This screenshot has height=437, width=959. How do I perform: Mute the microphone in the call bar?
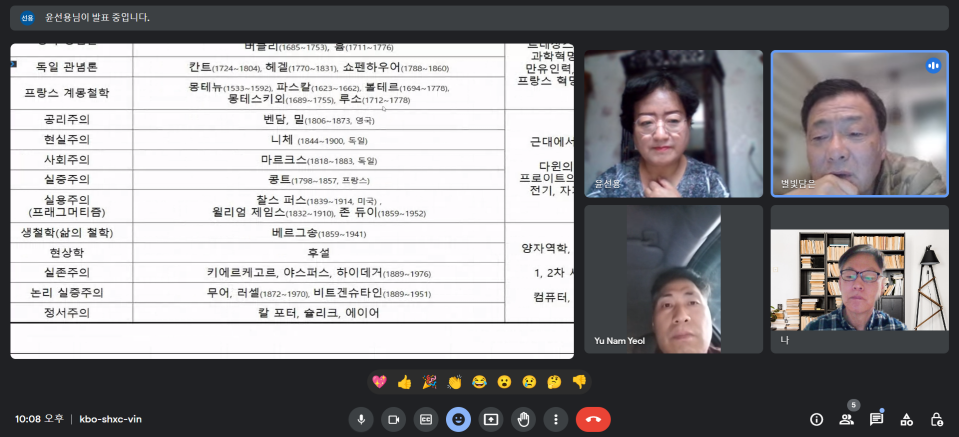(361, 419)
